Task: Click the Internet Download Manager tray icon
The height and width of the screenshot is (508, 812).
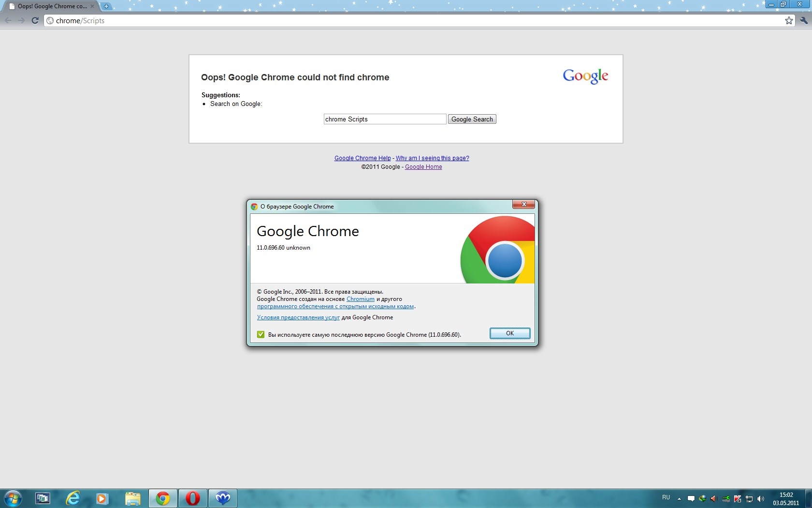Action: pos(703,498)
